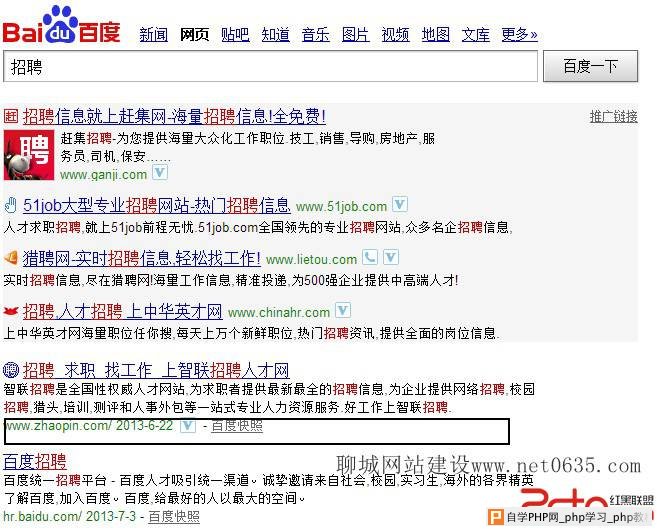
Task: Expand 更多» more services link
Action: pyautogui.click(x=519, y=34)
